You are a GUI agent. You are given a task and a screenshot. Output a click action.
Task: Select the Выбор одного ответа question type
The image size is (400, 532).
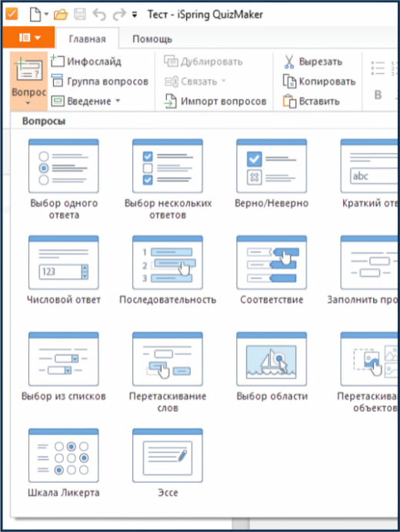click(x=64, y=179)
